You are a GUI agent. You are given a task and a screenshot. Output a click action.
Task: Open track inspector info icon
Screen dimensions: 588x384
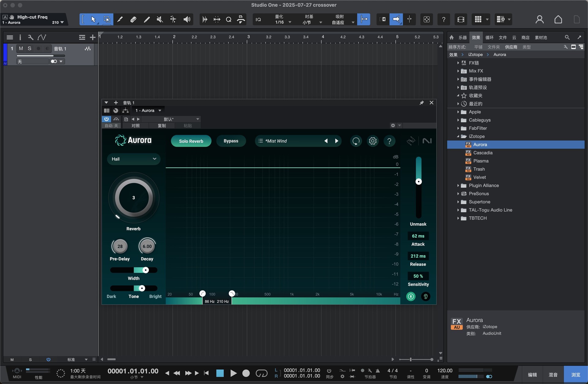click(20, 37)
